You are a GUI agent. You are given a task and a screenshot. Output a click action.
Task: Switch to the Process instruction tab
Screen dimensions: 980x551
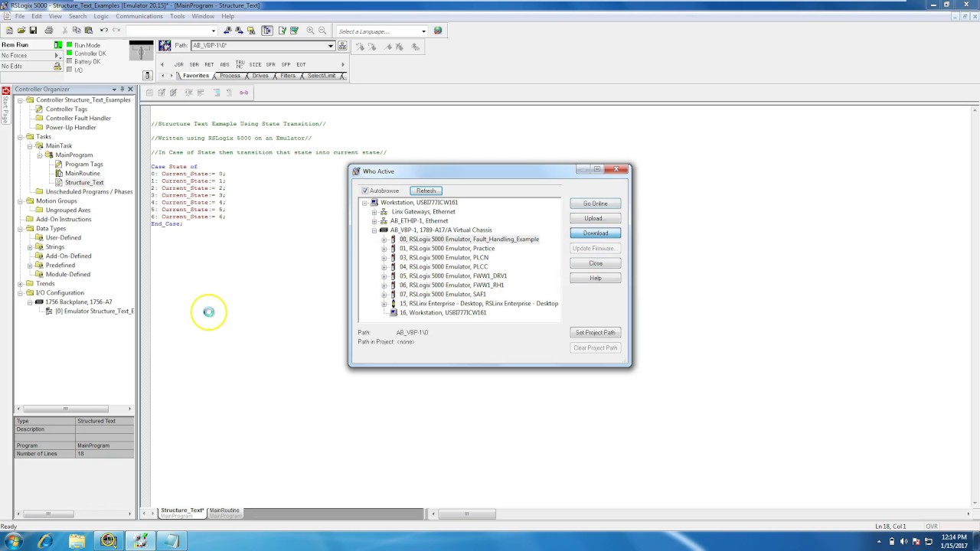click(230, 76)
